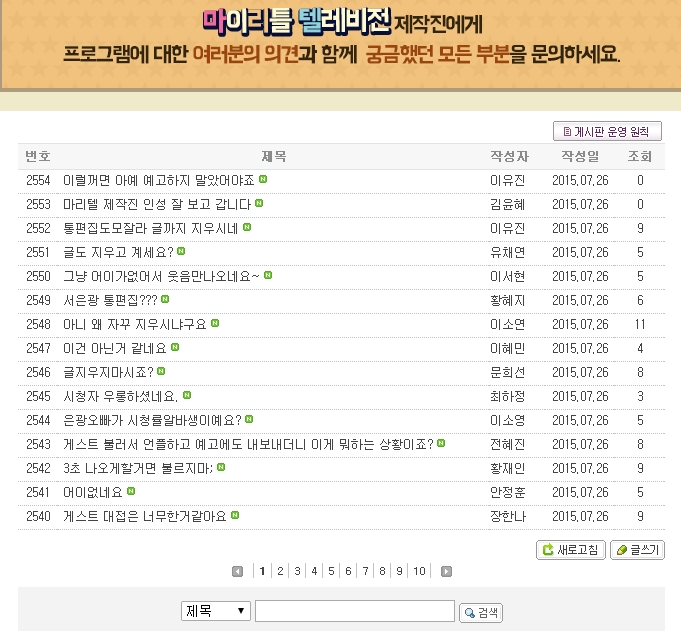Open post '그냥 어이가없어서 웃음만나오네요~'
Viewport: 681px width, 639px height.
[162, 276]
